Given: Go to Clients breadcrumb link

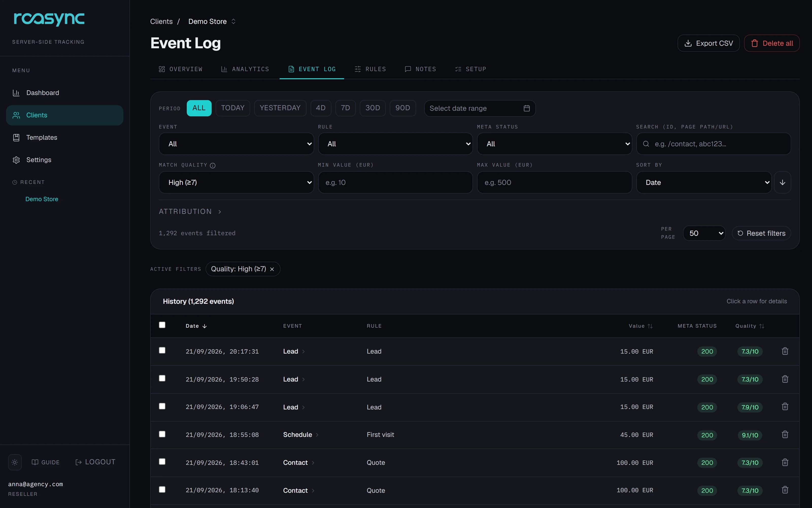Looking at the screenshot, I should 161,22.
